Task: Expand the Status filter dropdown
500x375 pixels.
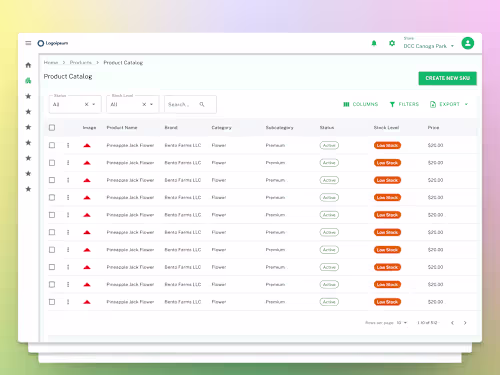Action: pyautogui.click(x=94, y=104)
